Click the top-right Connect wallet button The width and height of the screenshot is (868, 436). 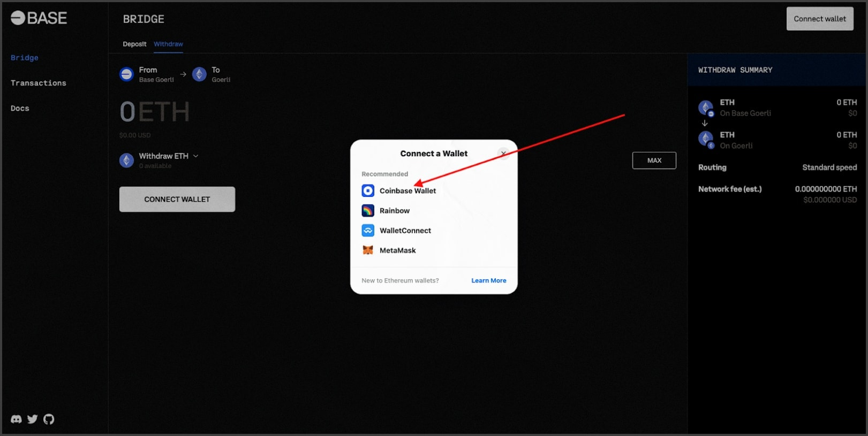click(x=820, y=19)
